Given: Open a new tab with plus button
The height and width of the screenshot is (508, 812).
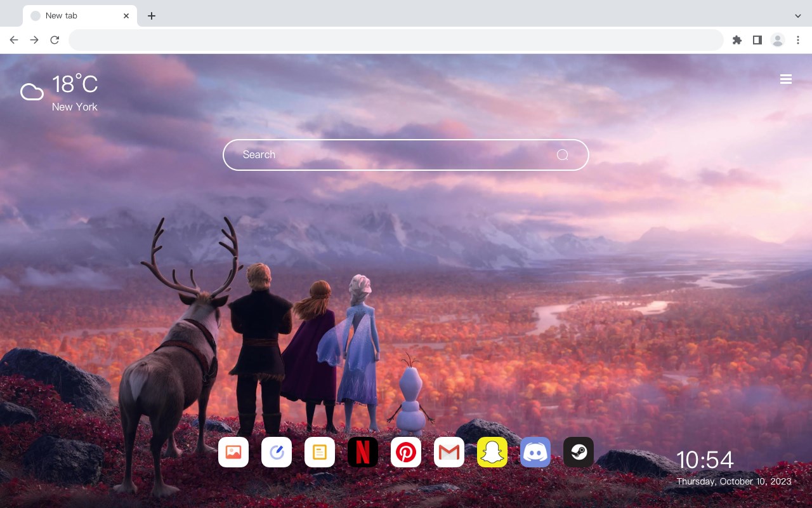Looking at the screenshot, I should point(151,16).
